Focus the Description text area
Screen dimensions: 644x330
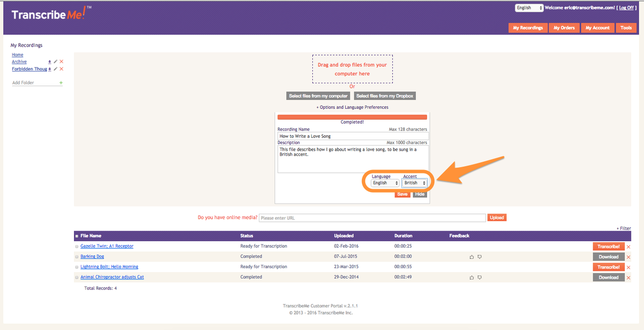[x=353, y=159]
